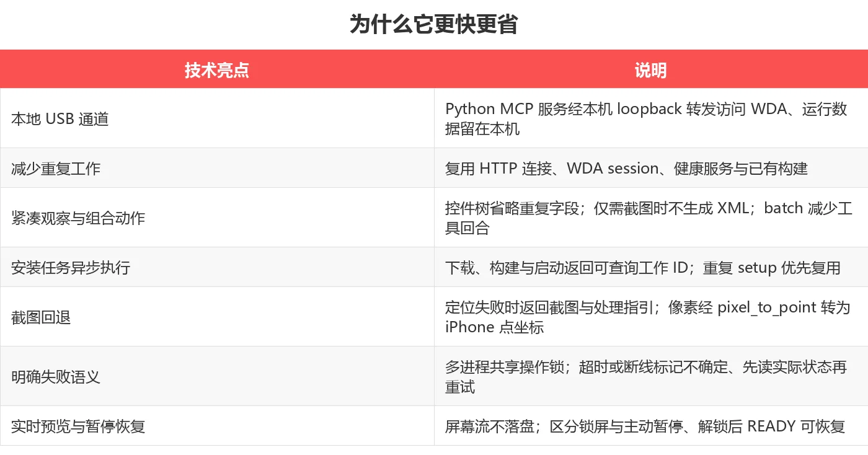Click the title 为什么它更快更省
The width and height of the screenshot is (868, 455).
click(433, 24)
